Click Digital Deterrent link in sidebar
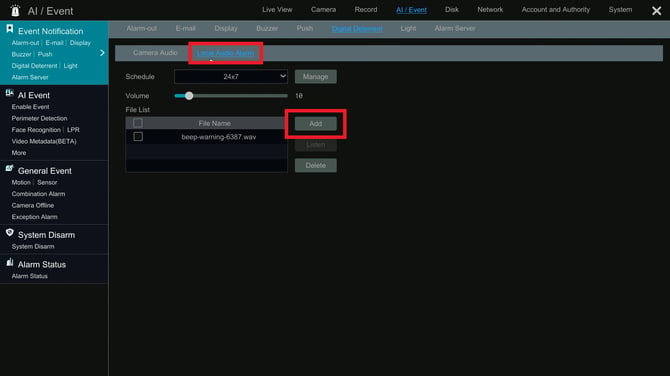The height and width of the screenshot is (376, 670). 34,66
